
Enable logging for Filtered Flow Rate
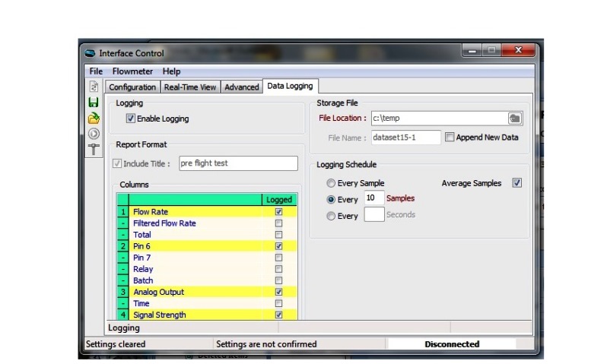pyautogui.click(x=278, y=223)
